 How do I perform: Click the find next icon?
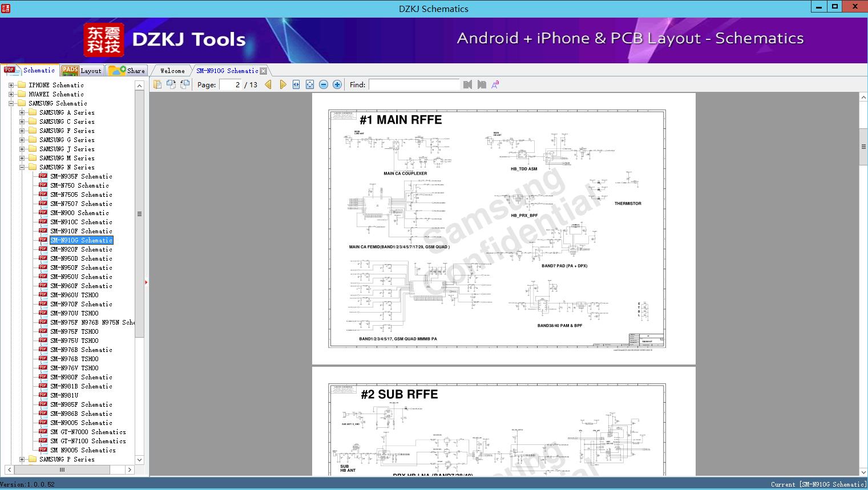click(x=482, y=84)
